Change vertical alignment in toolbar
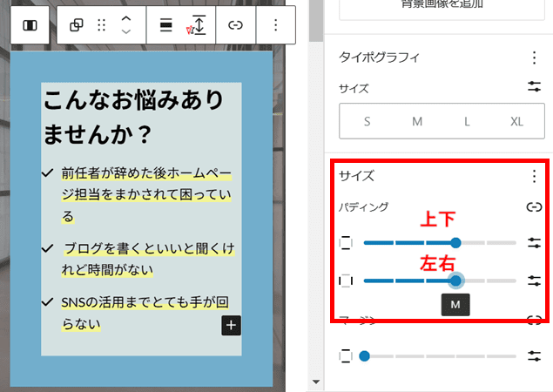The height and width of the screenshot is (392, 553). (x=199, y=25)
